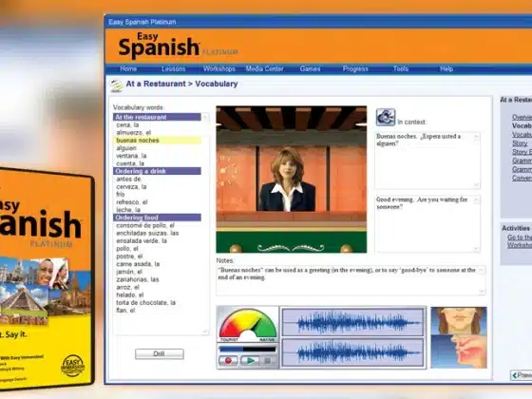Viewport: 532px width, 399px height.
Task: Click the restaurant hostess video image
Action: (x=291, y=180)
